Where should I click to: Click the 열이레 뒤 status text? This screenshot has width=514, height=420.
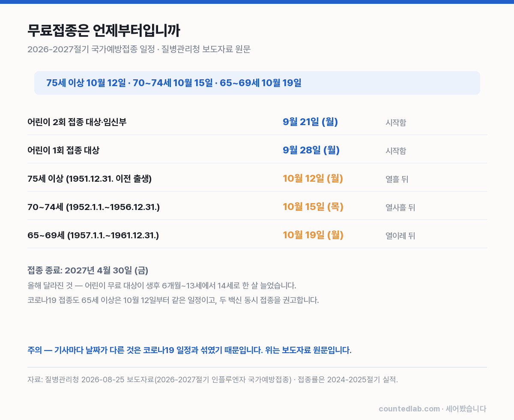click(x=400, y=236)
